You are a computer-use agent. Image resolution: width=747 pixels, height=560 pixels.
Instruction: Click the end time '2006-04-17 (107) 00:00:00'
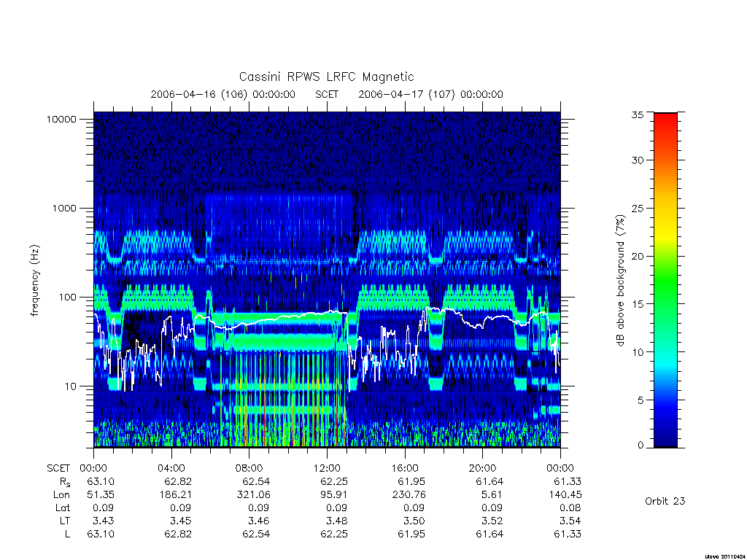430,94
